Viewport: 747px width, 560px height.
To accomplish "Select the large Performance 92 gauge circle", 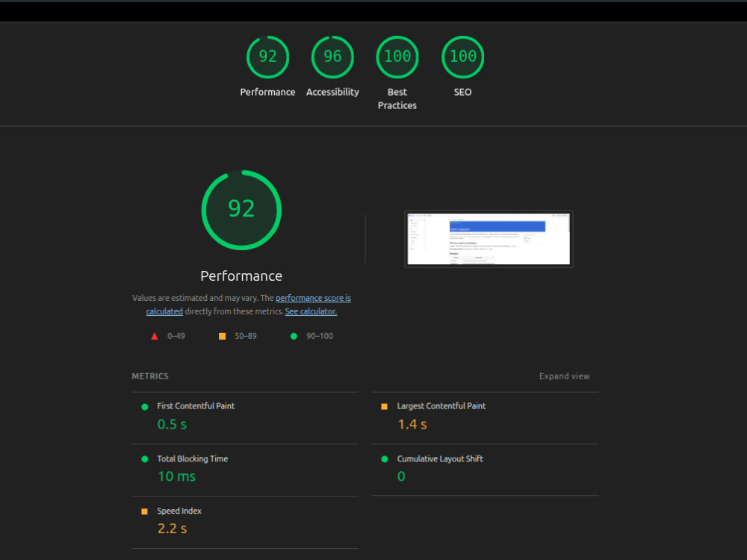I will (241, 210).
